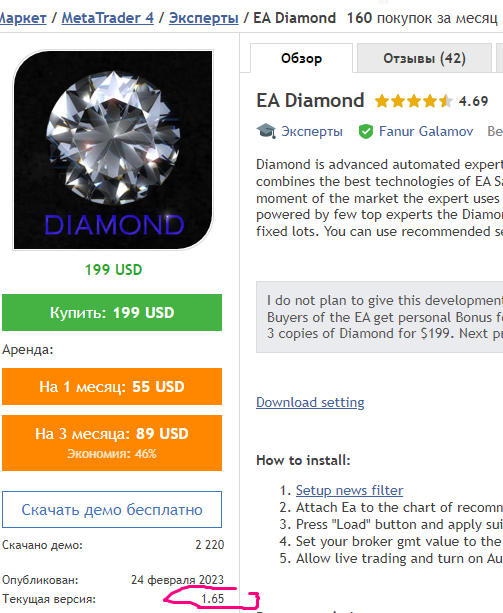Click the 4.69 rating value
The width and height of the screenshot is (503, 613).
[473, 101]
